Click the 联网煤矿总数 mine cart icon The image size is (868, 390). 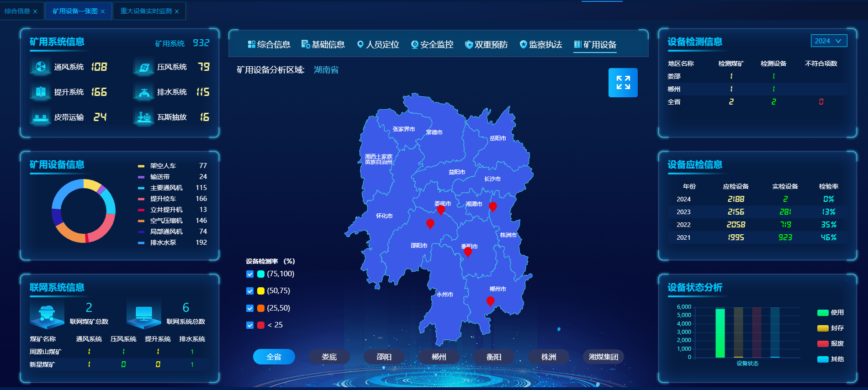point(47,315)
